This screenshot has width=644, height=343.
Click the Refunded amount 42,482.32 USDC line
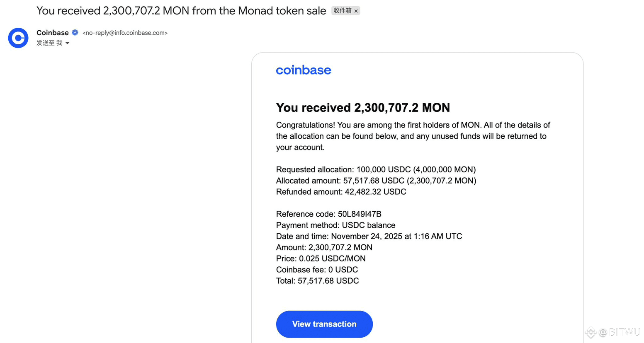click(341, 192)
